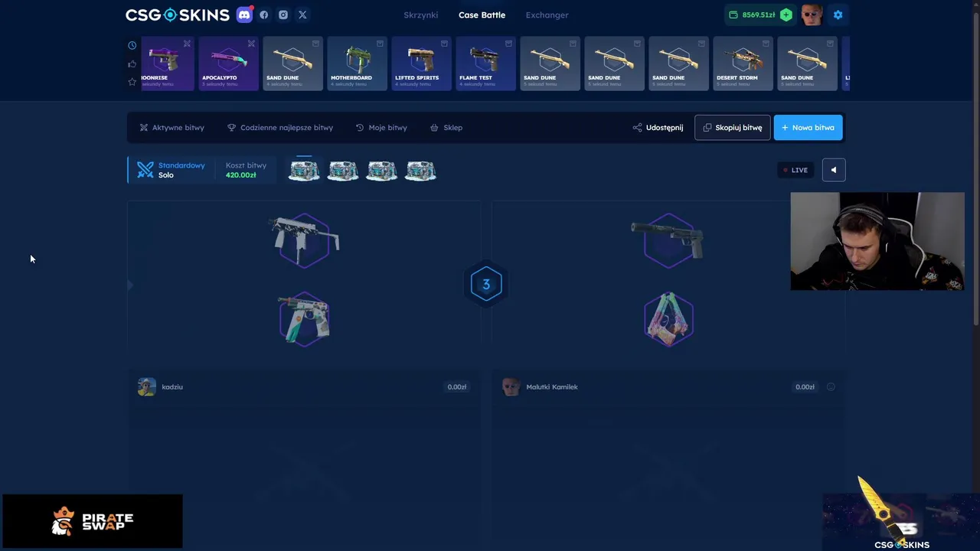Viewport: 980px width, 551px height.
Task: Open the Apocalypto drop card
Action: click(228, 64)
